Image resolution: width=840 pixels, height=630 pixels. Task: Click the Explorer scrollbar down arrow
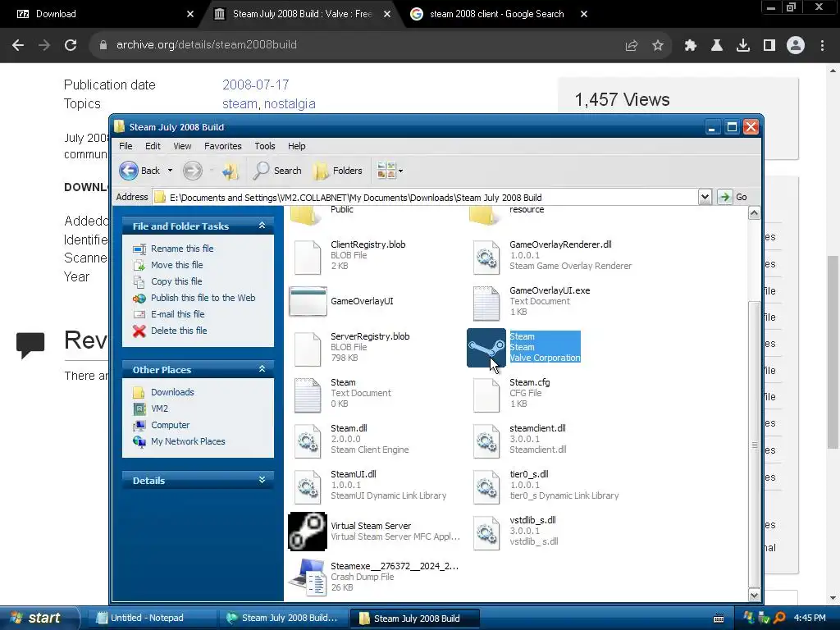(754, 595)
